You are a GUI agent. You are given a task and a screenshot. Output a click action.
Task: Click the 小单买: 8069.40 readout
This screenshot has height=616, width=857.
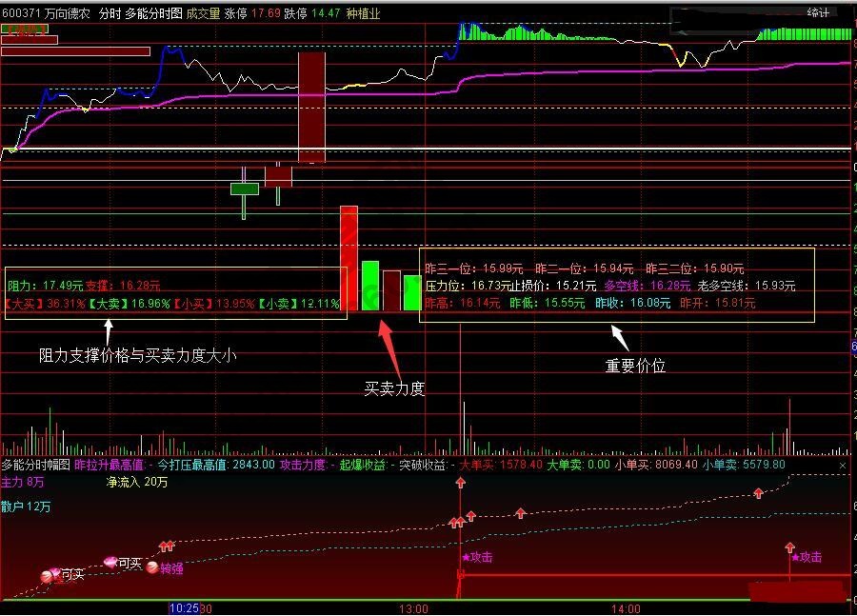pyautogui.click(x=656, y=466)
